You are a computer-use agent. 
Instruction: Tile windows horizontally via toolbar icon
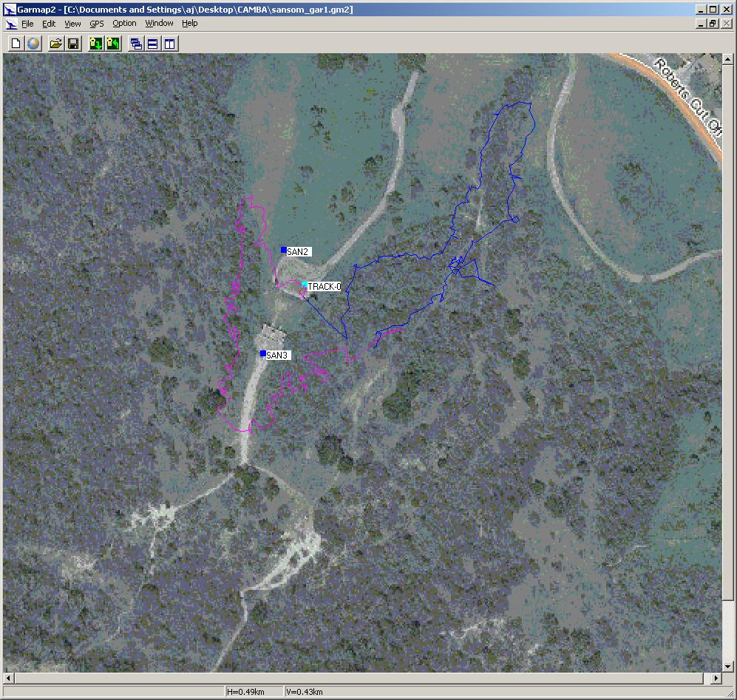pyautogui.click(x=152, y=44)
